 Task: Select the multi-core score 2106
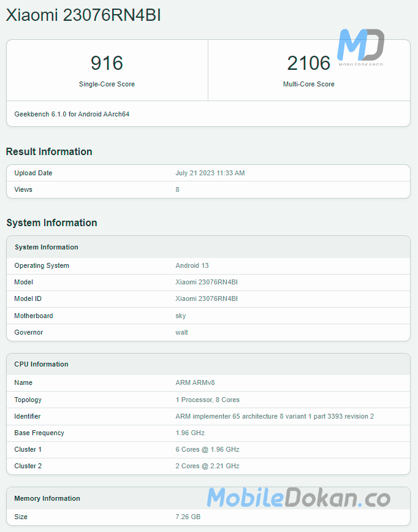coord(308,63)
